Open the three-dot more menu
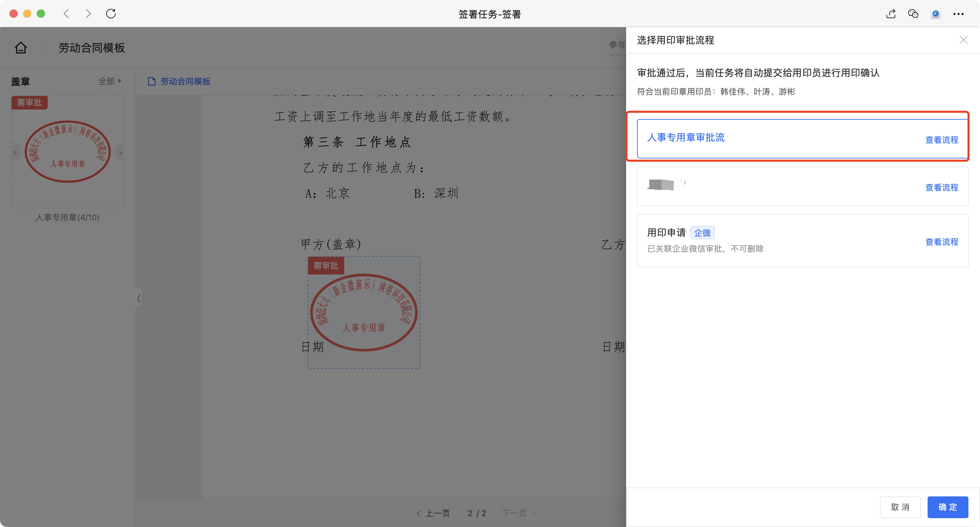This screenshot has width=980, height=527. [958, 14]
